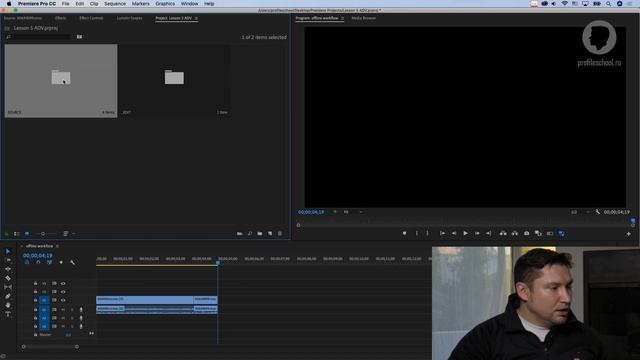This screenshot has width=640, height=360.
Task: Select the Slip tool
Action: point(8,287)
